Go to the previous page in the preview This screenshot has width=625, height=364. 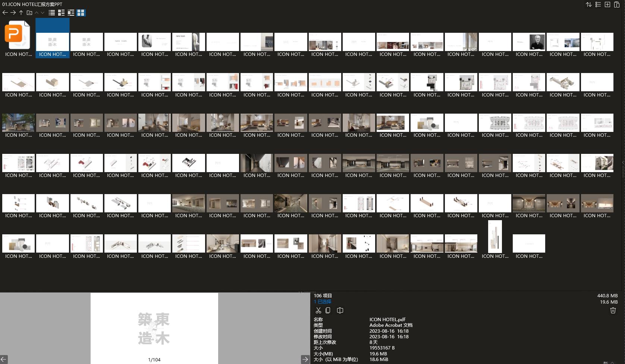[x=4, y=359]
